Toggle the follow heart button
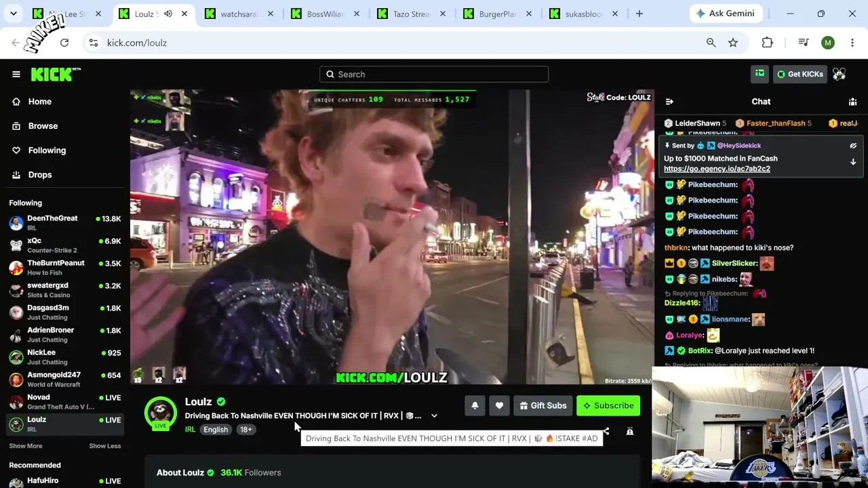This screenshot has height=488, width=868. [499, 405]
